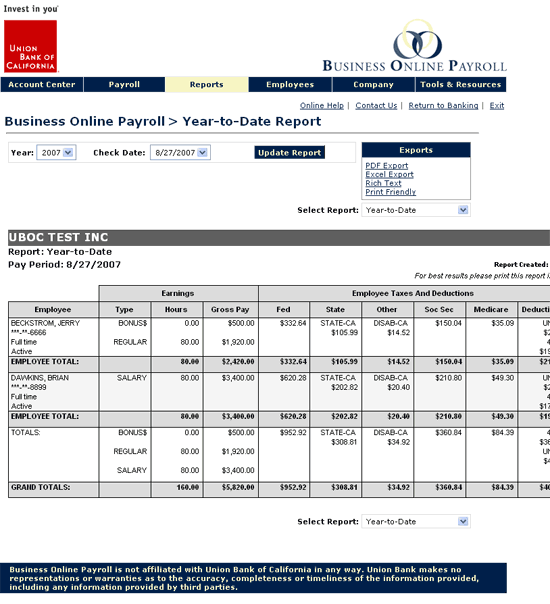Click the Update Report button
Image resolution: width=550 pixels, height=604 pixels.
click(289, 153)
